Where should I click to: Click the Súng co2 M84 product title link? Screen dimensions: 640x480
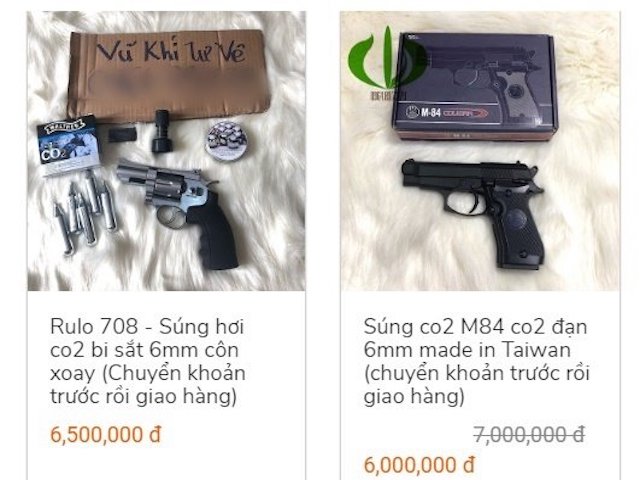(x=476, y=361)
